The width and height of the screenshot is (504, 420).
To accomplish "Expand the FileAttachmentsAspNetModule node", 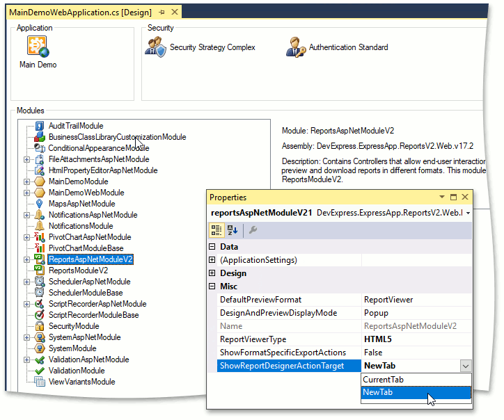I will click(26, 160).
